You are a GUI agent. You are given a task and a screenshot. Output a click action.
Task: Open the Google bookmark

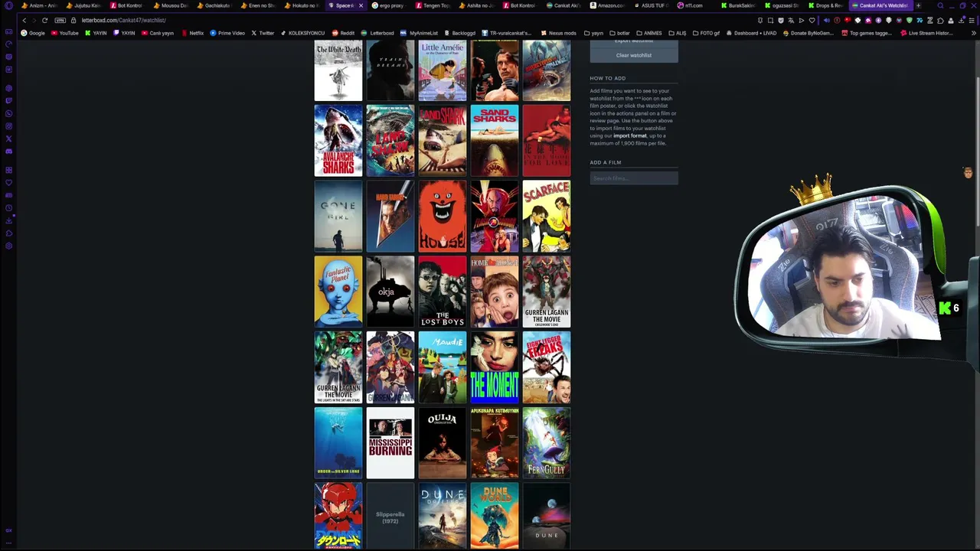point(33,33)
